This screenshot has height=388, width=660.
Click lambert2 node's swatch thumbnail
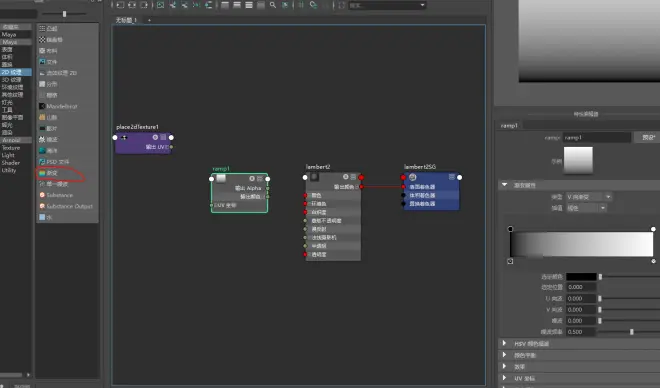pyautogui.click(x=314, y=177)
